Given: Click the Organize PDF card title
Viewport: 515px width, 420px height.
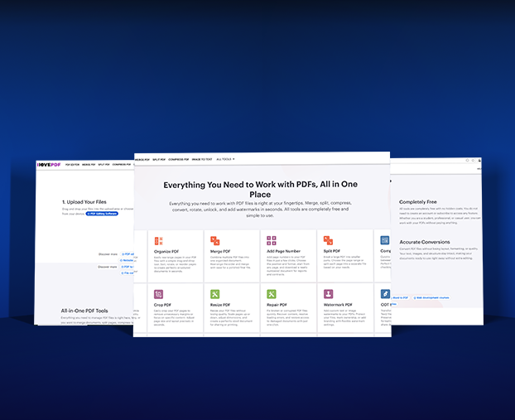Looking at the screenshot, I should click(x=166, y=251).
